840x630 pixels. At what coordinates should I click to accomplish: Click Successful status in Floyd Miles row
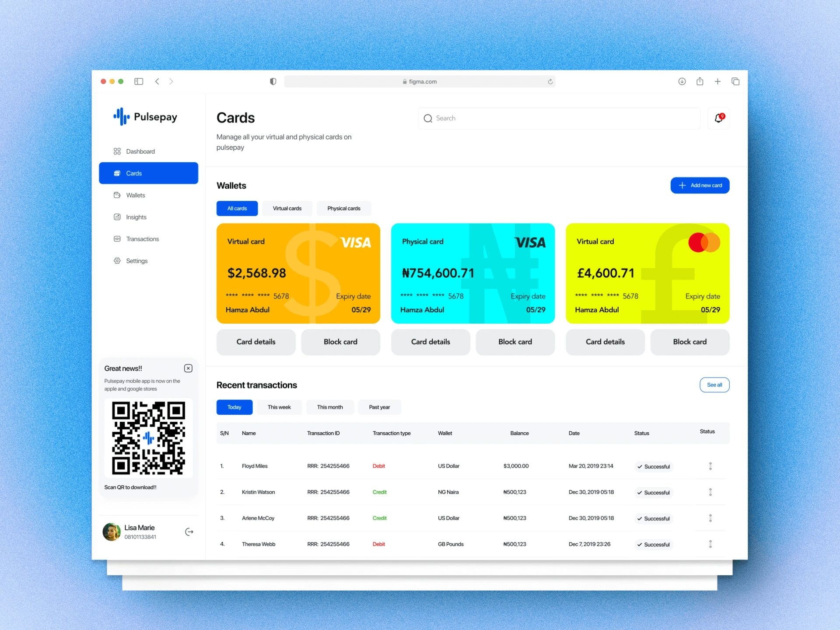(654, 467)
